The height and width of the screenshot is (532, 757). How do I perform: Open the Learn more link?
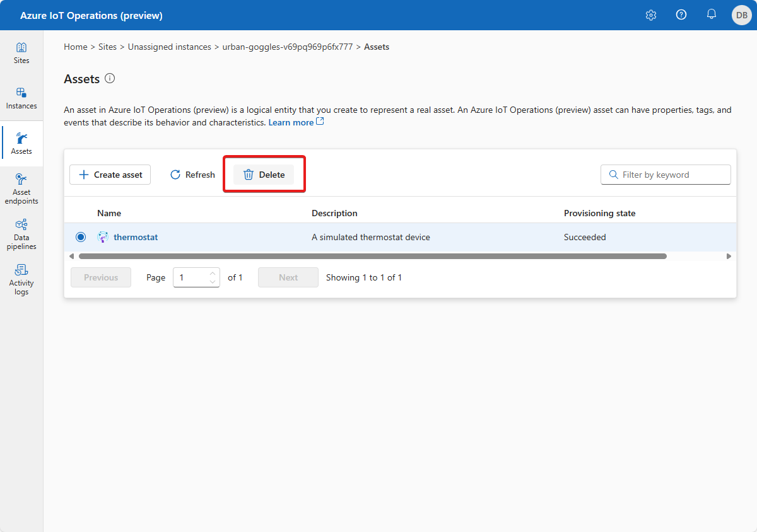(x=296, y=122)
